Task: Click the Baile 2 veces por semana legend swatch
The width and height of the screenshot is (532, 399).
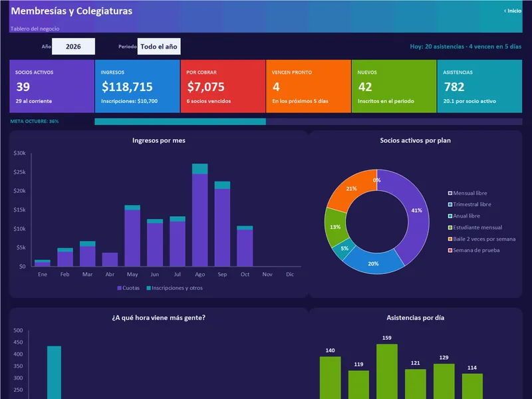Action: pyautogui.click(x=450, y=239)
